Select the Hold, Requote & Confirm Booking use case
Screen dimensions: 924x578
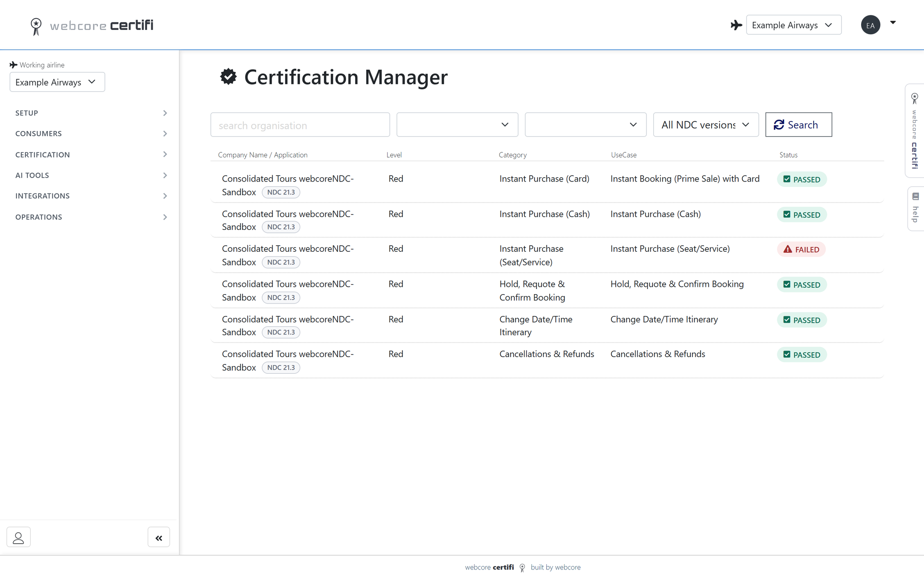pyautogui.click(x=677, y=284)
